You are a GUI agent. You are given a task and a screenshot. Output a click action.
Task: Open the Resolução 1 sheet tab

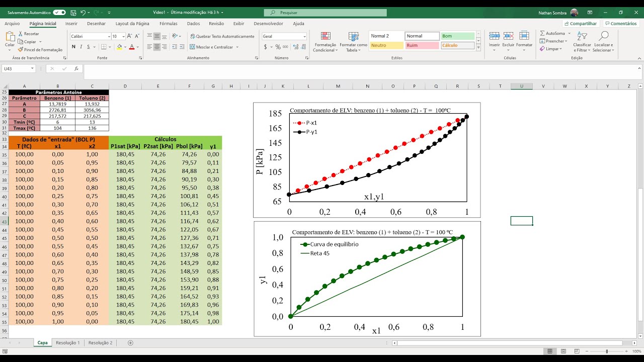[x=68, y=342]
